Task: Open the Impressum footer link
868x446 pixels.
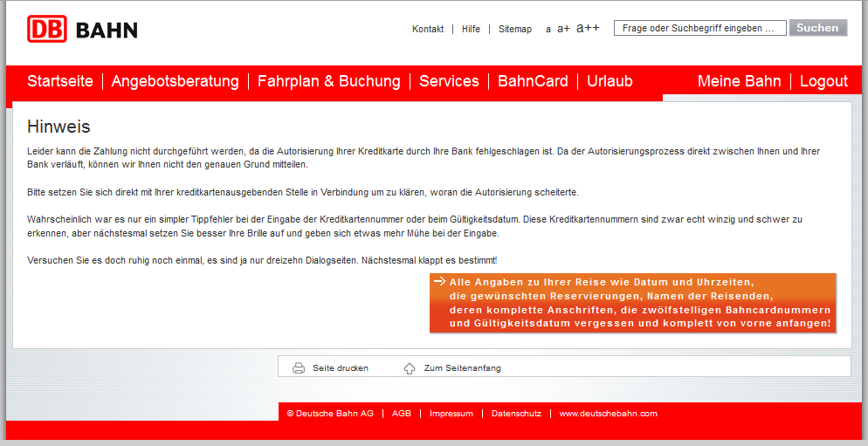Action: click(x=451, y=414)
